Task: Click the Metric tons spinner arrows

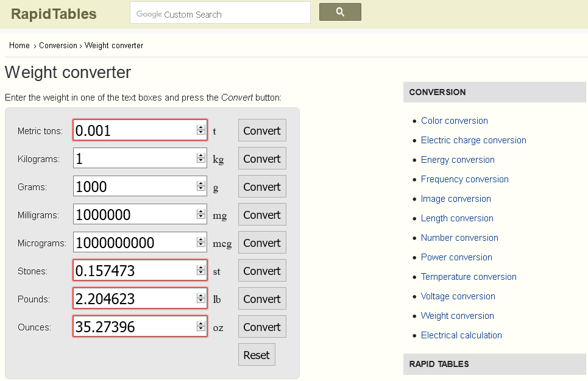Action: pos(200,130)
